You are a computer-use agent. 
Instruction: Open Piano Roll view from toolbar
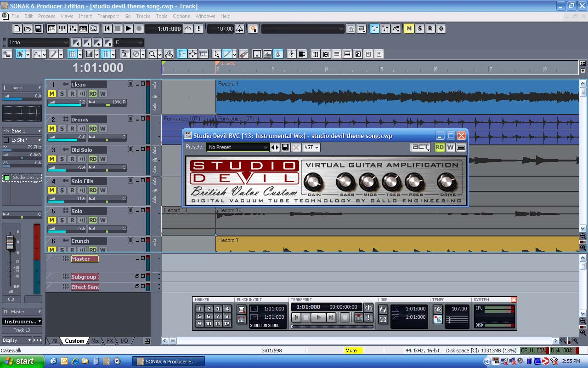tap(62, 29)
